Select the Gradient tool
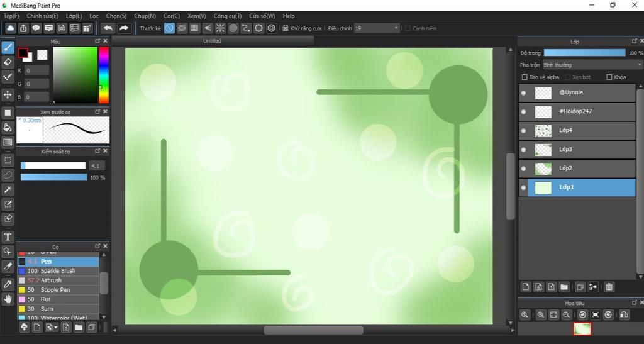The height and width of the screenshot is (344, 644). [x=8, y=142]
